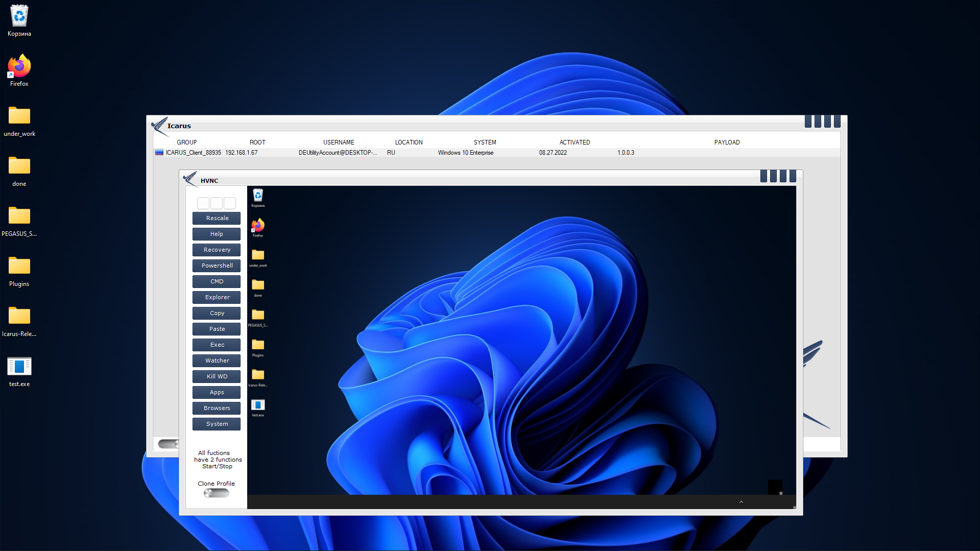Open the Корзина recycle bin in the HVNC view
Viewport: 980px width, 551px height.
click(x=258, y=196)
